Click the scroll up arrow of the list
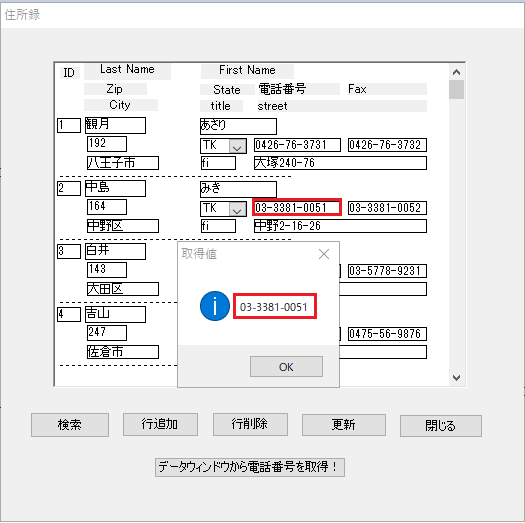Viewport: 525px width, 523px height. [x=456, y=72]
